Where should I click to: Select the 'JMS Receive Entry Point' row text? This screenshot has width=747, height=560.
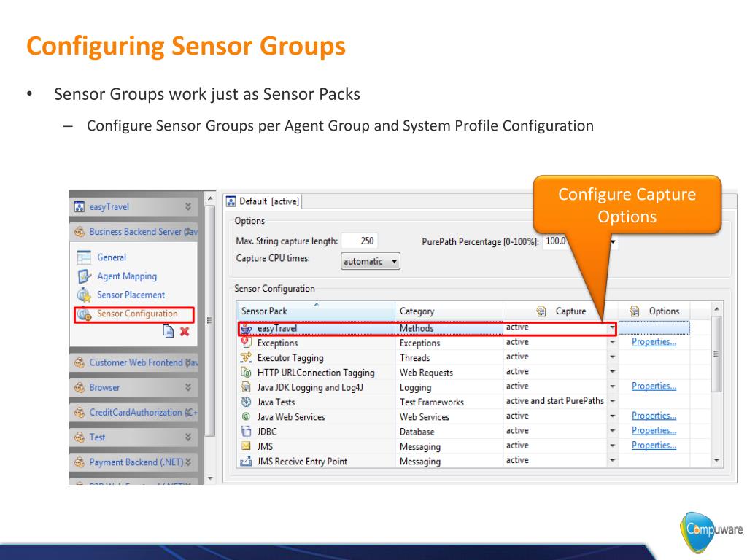pos(302,462)
